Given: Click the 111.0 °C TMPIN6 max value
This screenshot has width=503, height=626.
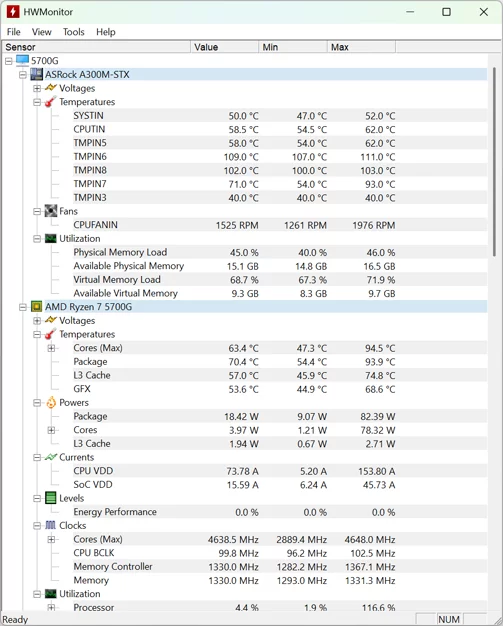Looking at the screenshot, I should pos(378,157).
